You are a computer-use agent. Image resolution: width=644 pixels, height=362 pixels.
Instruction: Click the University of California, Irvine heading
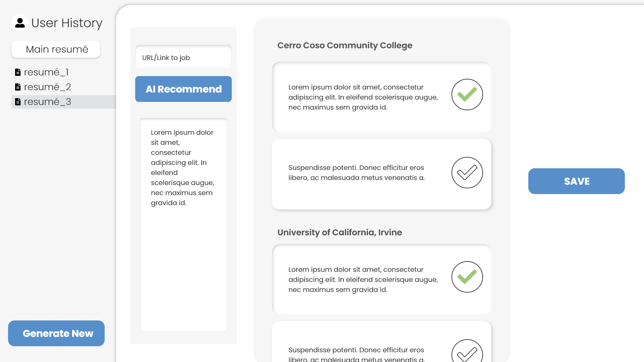click(x=339, y=232)
